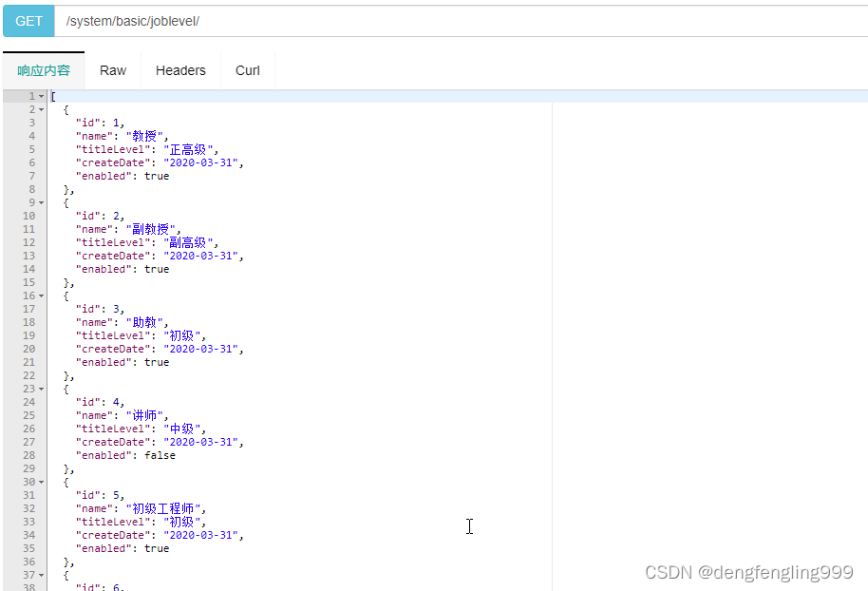Click enabled true on line 35
Viewport: 868px width, 591px height.
pos(157,548)
